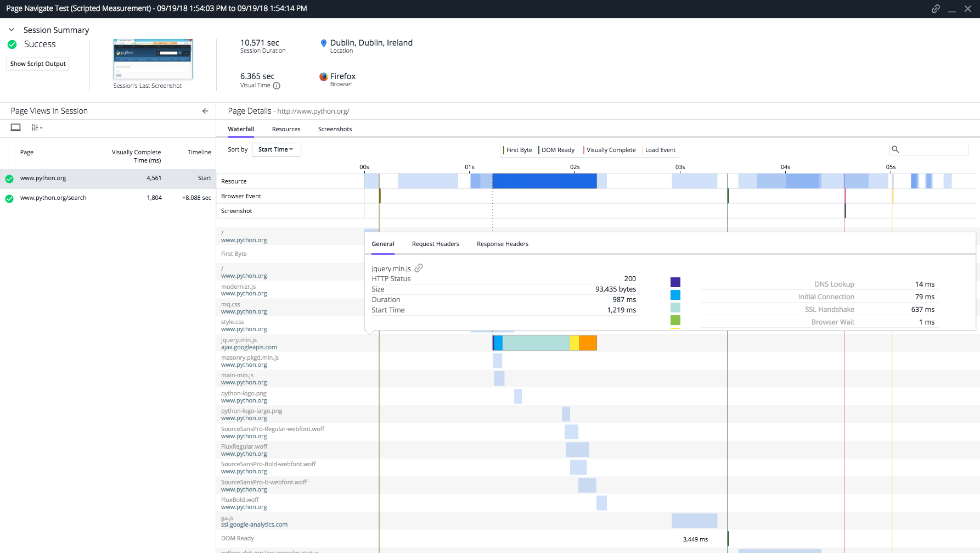The image size is (980, 553).
Task: Click the DNS Lookup color swatch
Action: [x=675, y=282]
